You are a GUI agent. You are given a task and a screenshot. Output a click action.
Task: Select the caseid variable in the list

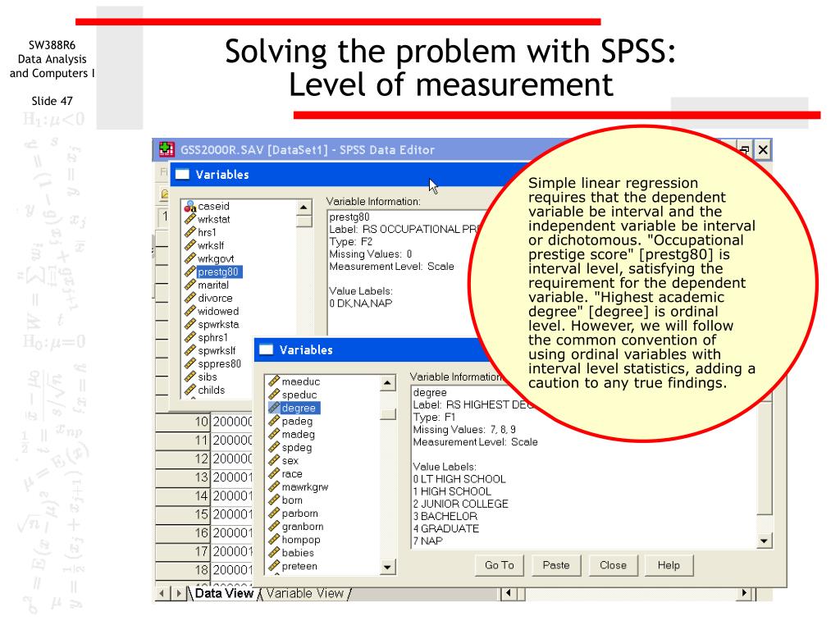[x=213, y=206]
